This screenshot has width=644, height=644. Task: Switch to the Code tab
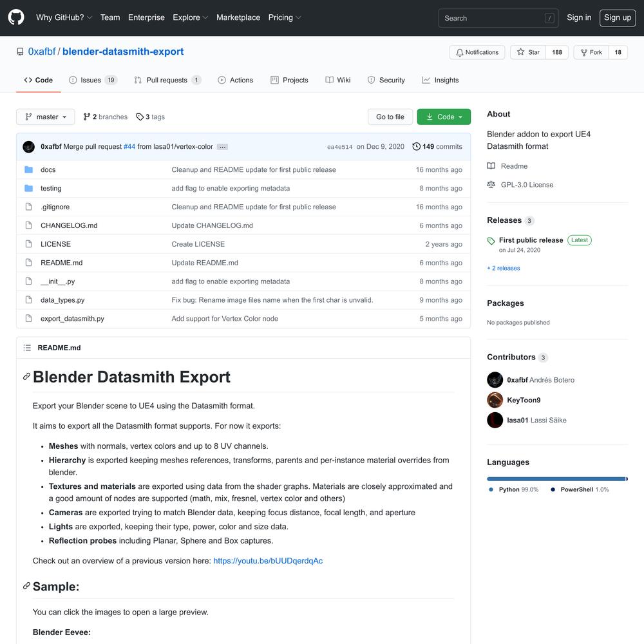pos(39,80)
